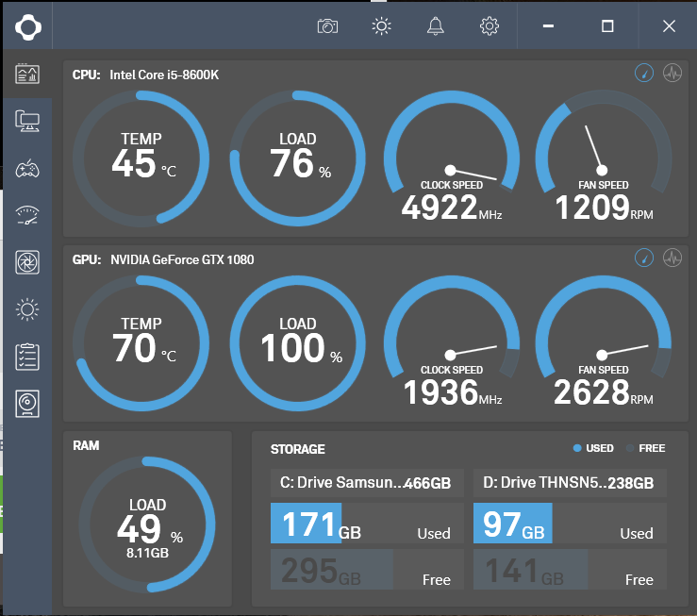Click the RAM LOAD 49% gauge

point(147,524)
